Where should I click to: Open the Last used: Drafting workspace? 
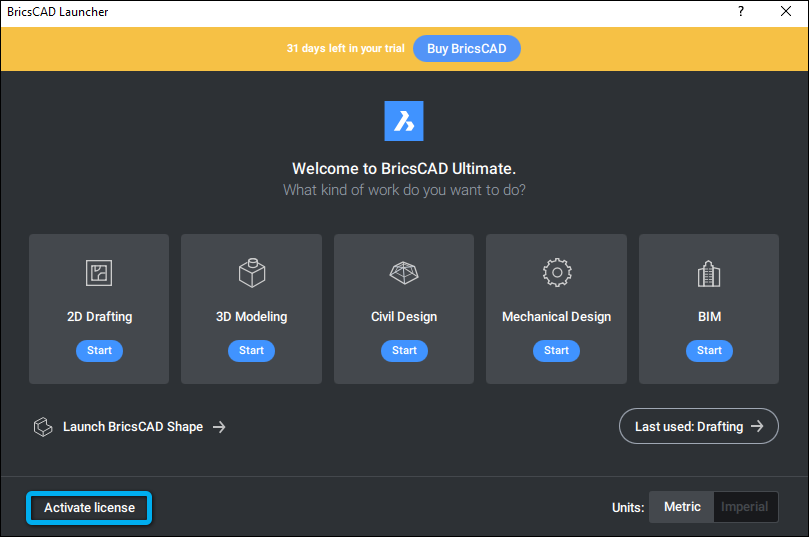click(x=699, y=426)
